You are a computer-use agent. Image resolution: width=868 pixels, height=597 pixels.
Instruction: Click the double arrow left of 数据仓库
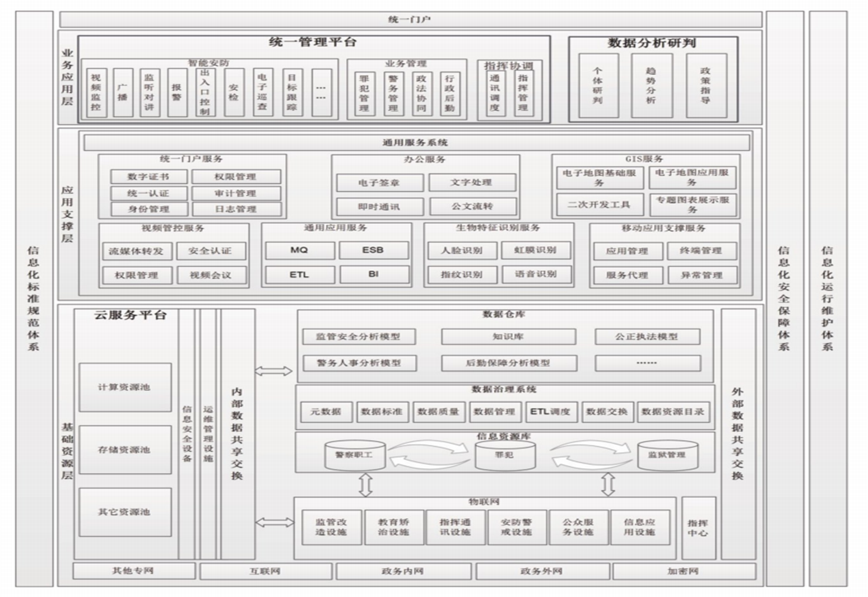tap(273, 371)
